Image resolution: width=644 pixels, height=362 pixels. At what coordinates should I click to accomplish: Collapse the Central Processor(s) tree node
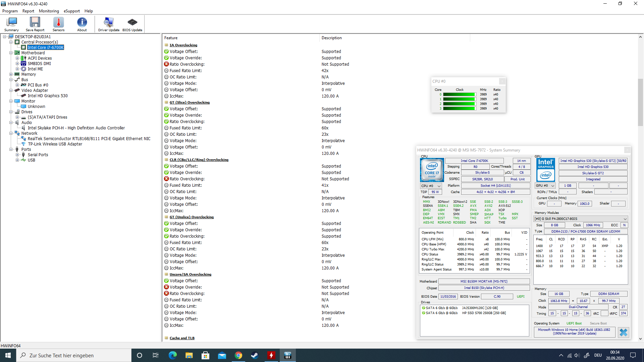[11, 42]
